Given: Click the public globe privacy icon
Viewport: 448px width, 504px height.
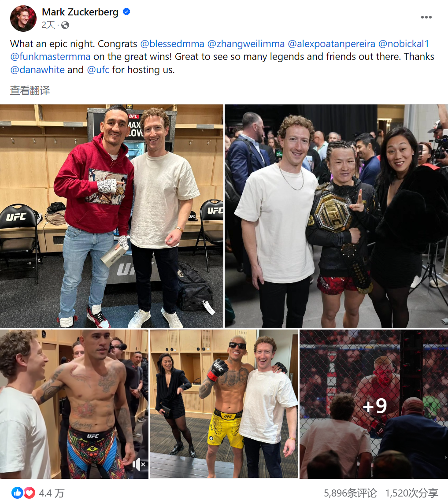Looking at the screenshot, I should coord(65,25).
